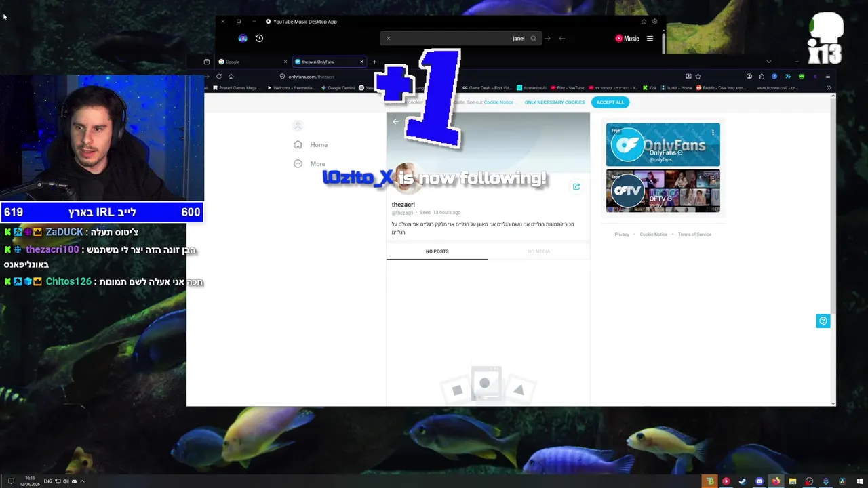This screenshot has width=868, height=488.
Task: Go forward in YouTube Music navigation
Action: pos(547,39)
